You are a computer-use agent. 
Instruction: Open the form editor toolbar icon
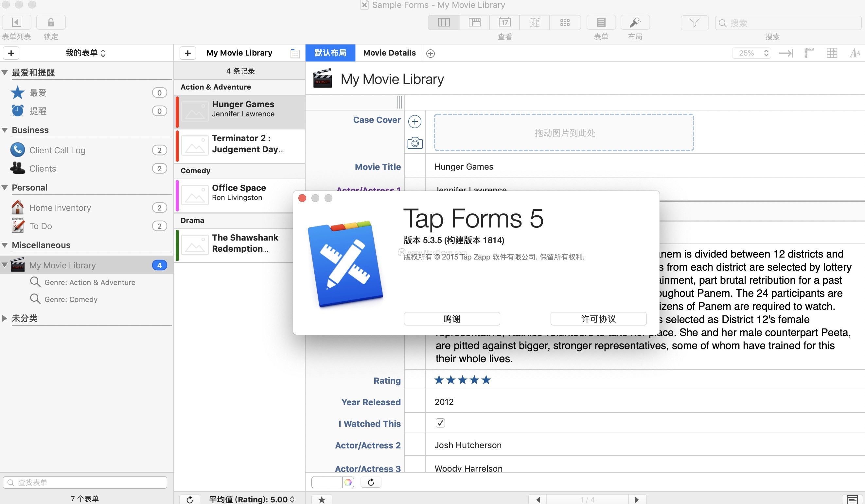pos(601,23)
